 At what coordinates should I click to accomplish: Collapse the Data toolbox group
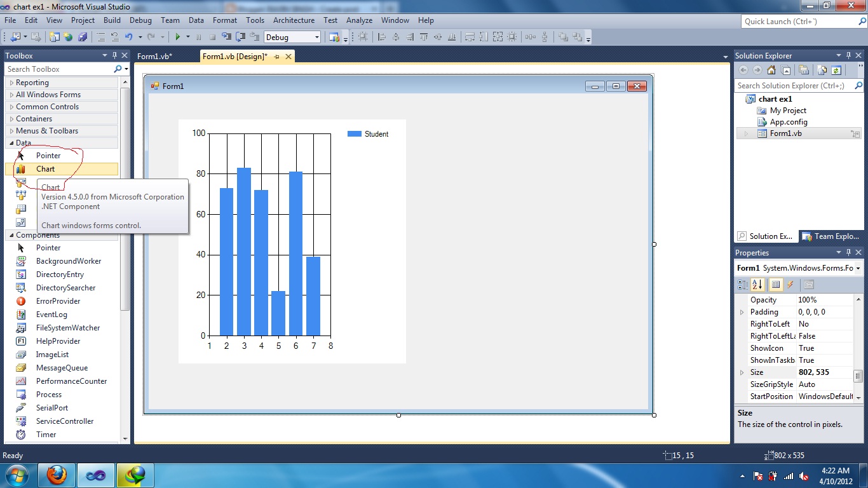(11, 143)
